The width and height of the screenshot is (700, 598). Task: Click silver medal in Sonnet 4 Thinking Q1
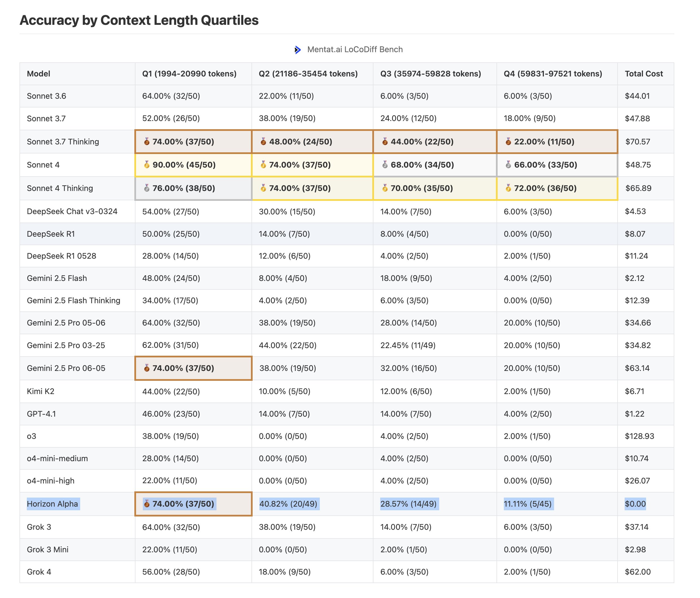(x=146, y=188)
